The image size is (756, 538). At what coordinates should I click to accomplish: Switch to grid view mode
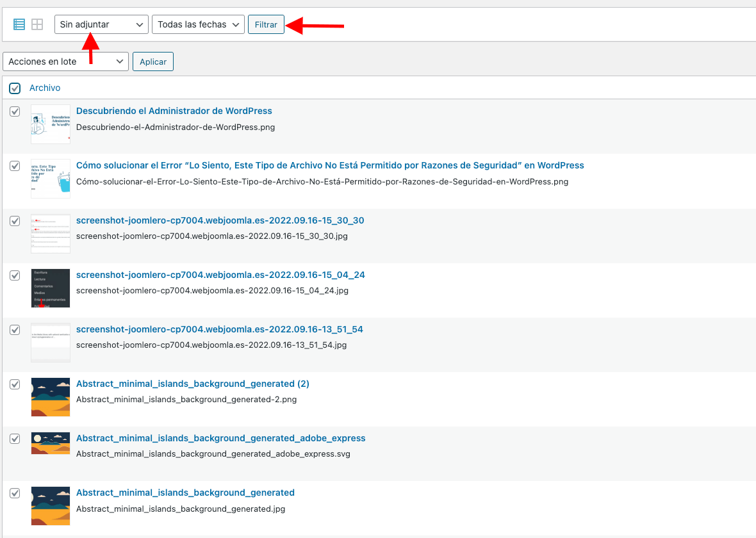point(37,24)
